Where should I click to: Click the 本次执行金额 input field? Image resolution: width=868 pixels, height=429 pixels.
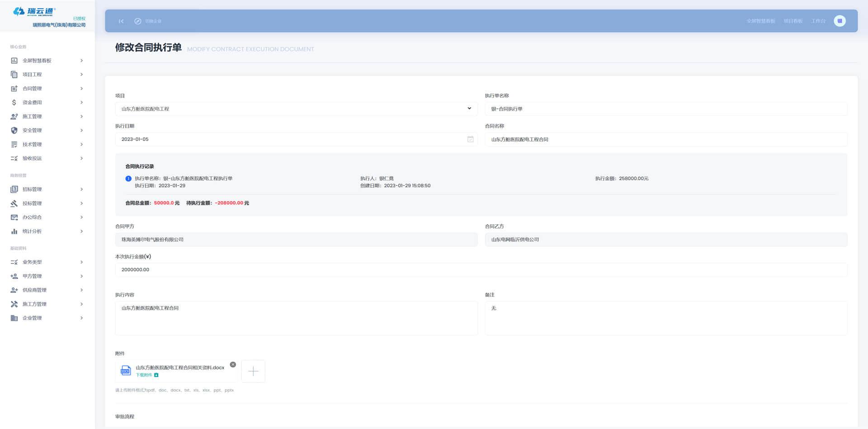coord(481,270)
